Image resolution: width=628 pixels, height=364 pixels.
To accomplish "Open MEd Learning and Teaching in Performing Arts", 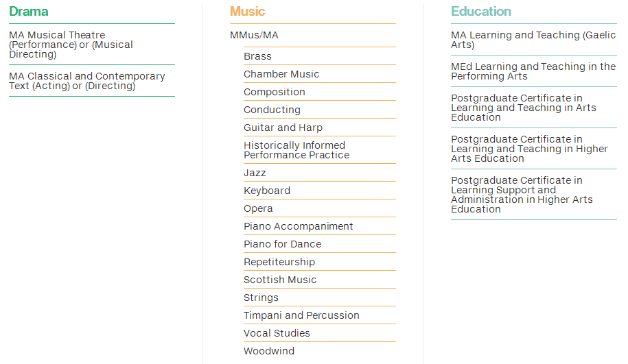I will point(533,71).
